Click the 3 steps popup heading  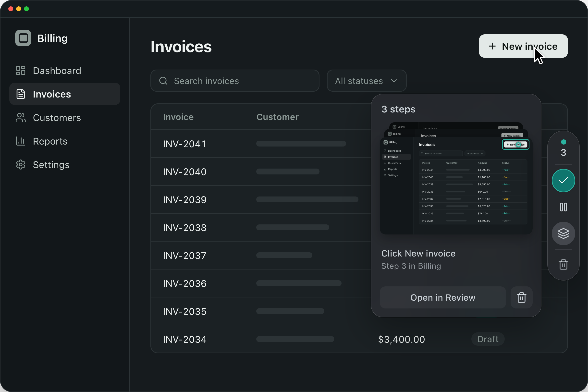(398, 109)
